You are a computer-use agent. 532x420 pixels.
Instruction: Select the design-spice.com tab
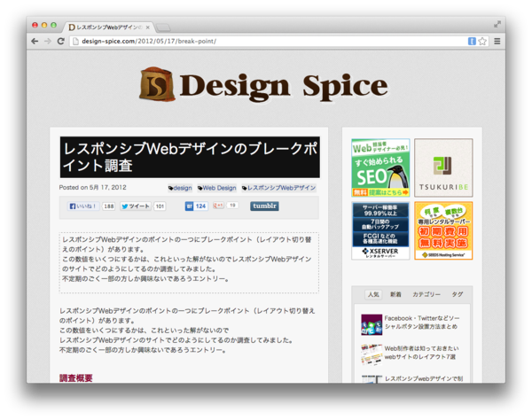tap(108, 27)
